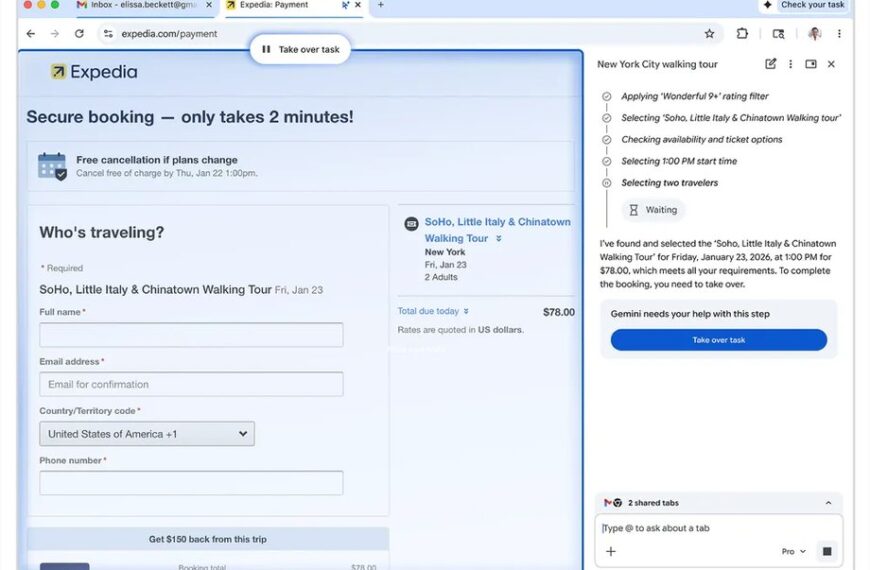Click Free cancellation if plans change heading

click(x=157, y=160)
